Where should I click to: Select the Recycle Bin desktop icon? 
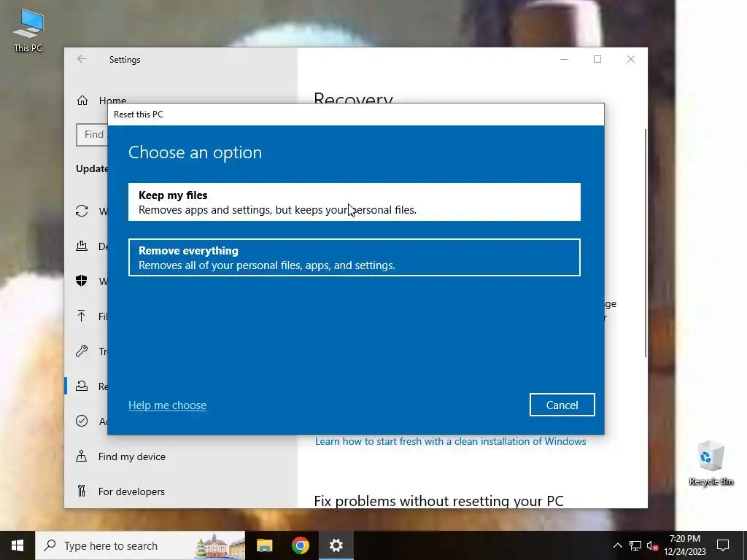point(711,463)
